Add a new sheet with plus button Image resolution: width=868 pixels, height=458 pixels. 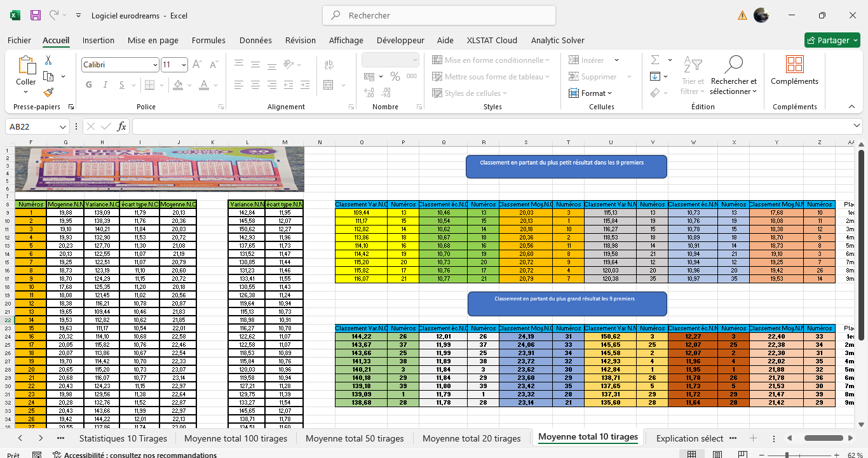click(753, 438)
